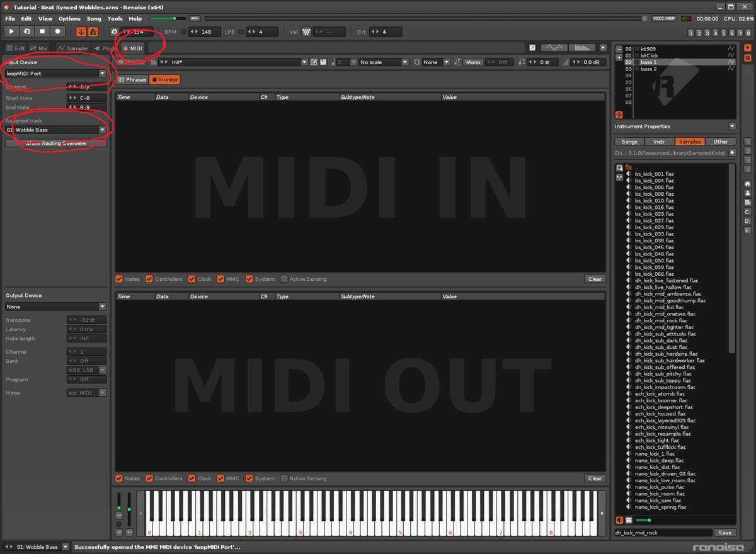Select the Phrases view button
Image resolution: width=756 pixels, height=554 pixels.
[132, 80]
